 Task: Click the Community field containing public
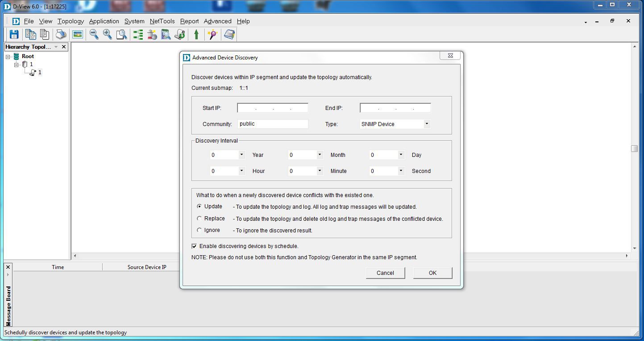tap(273, 124)
